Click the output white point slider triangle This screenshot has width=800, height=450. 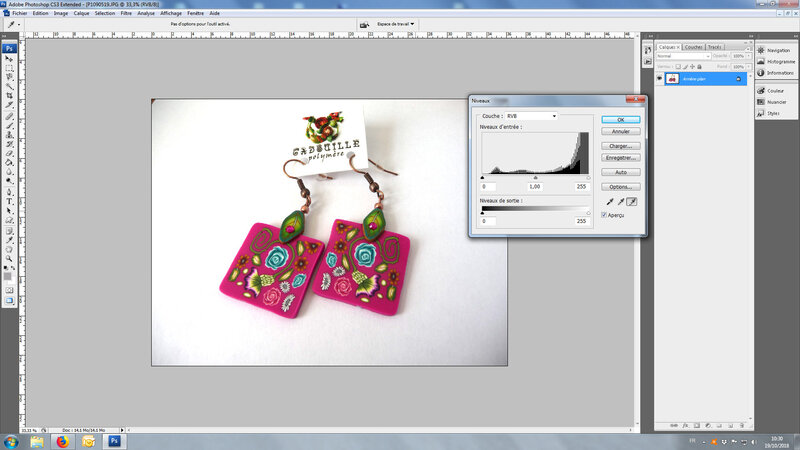pos(588,213)
